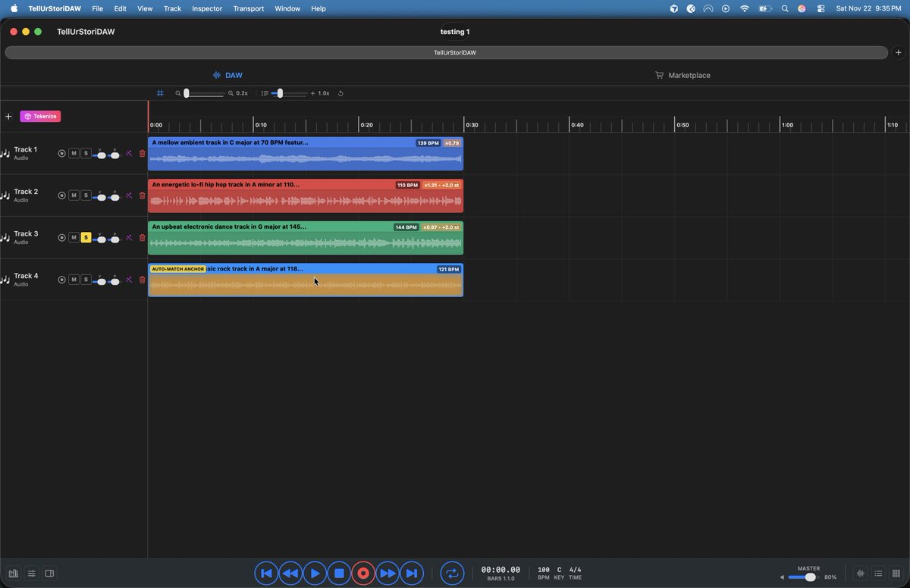The image size is (910, 588).
Task: Disable solo on Track 3
Action: pyautogui.click(x=86, y=237)
